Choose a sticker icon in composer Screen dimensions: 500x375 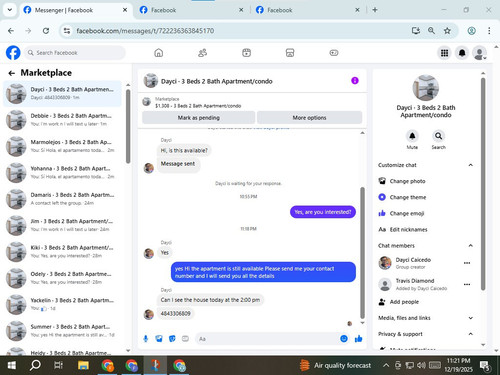coord(172,339)
